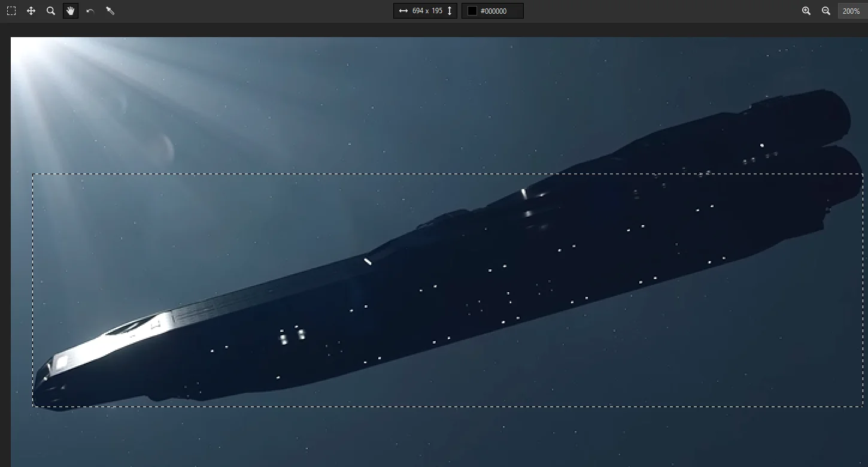Click the horizontal width arrow icon

point(403,11)
